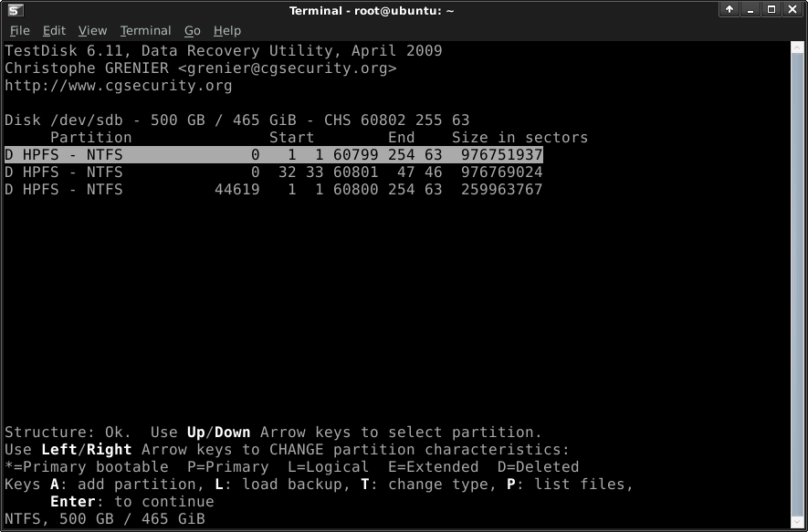The width and height of the screenshot is (808, 532).
Task: Click the 'P=Primary' legend entry
Action: click(228, 467)
